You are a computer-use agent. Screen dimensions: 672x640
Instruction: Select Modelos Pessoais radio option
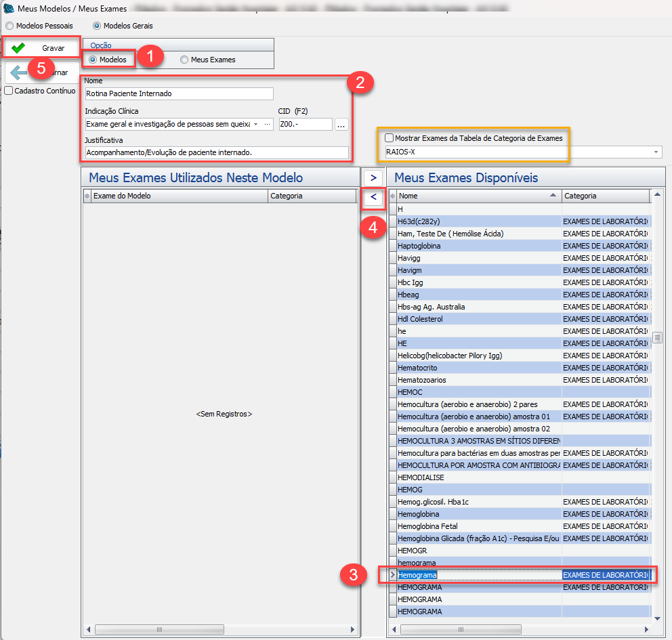[9, 26]
